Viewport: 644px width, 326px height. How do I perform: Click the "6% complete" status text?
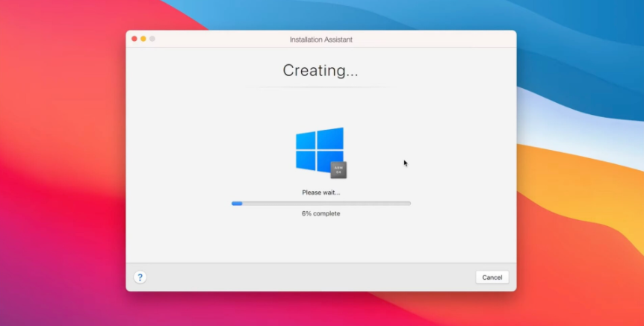pos(321,213)
